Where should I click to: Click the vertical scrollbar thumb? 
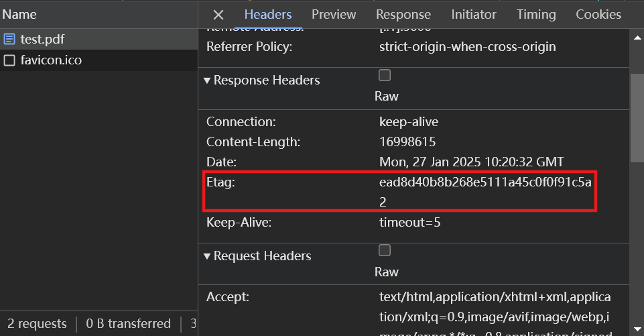coord(637,117)
